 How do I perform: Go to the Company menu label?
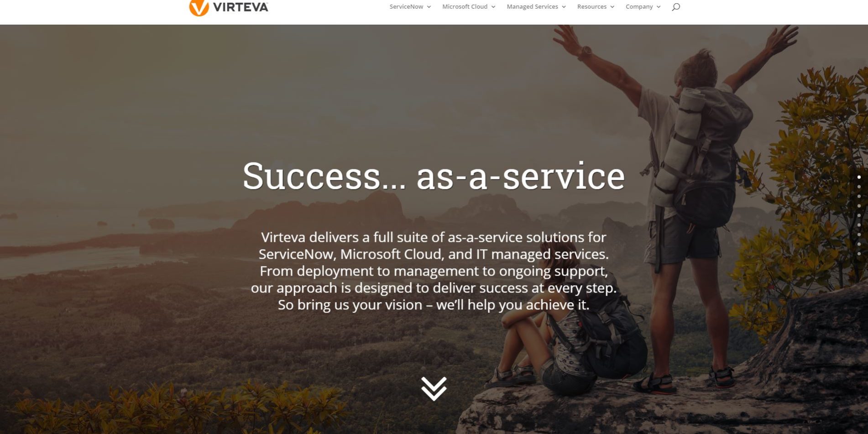click(639, 6)
